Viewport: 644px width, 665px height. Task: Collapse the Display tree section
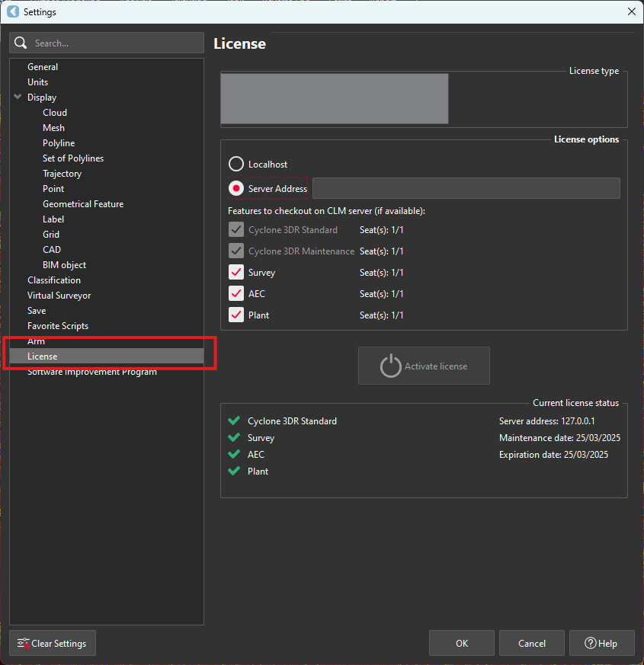[x=18, y=98]
